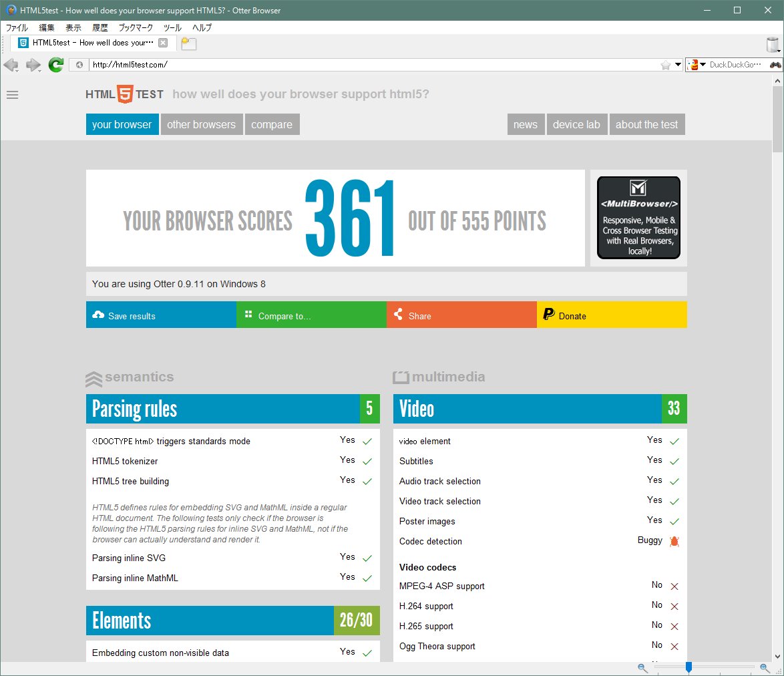Reload the page with green refresh icon

tap(56, 65)
